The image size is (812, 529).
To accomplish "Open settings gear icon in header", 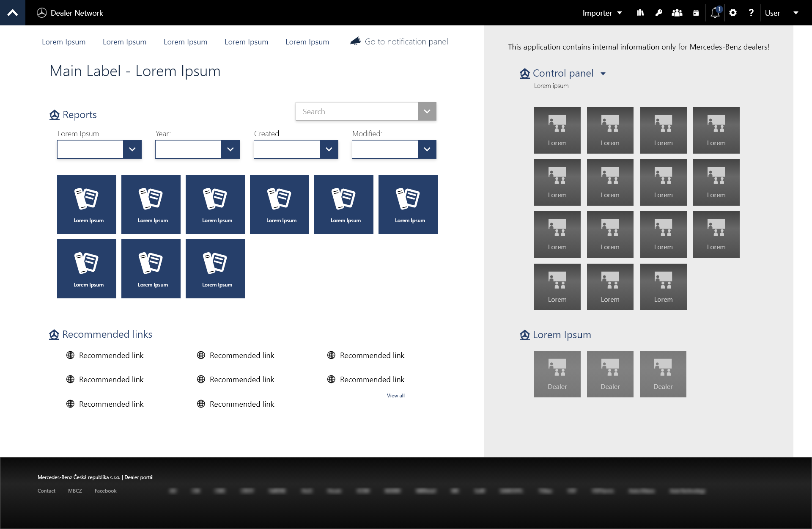I will (733, 13).
